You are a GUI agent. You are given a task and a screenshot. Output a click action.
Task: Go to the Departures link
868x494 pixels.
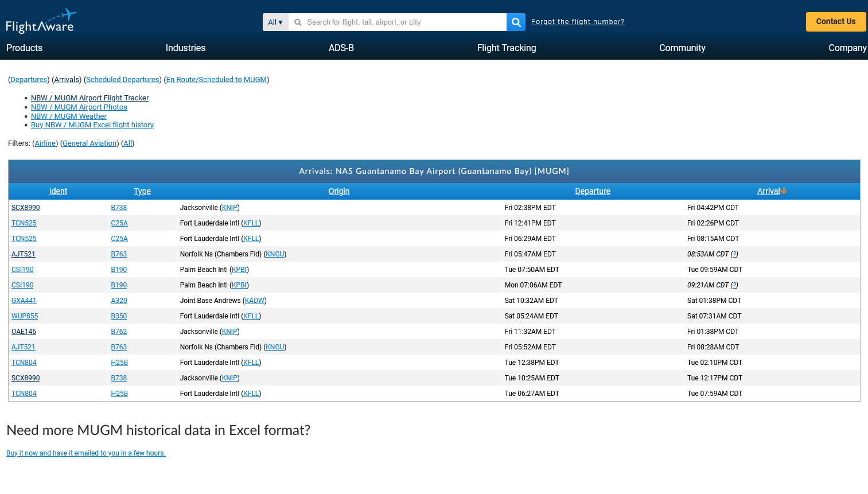click(29, 80)
